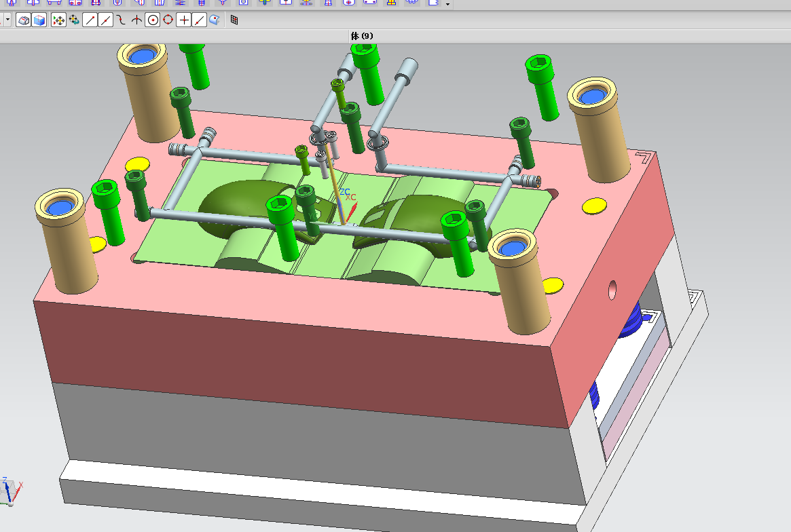Enable the Quadrant Point snap icon
This screenshot has height=532, width=791.
[x=168, y=20]
